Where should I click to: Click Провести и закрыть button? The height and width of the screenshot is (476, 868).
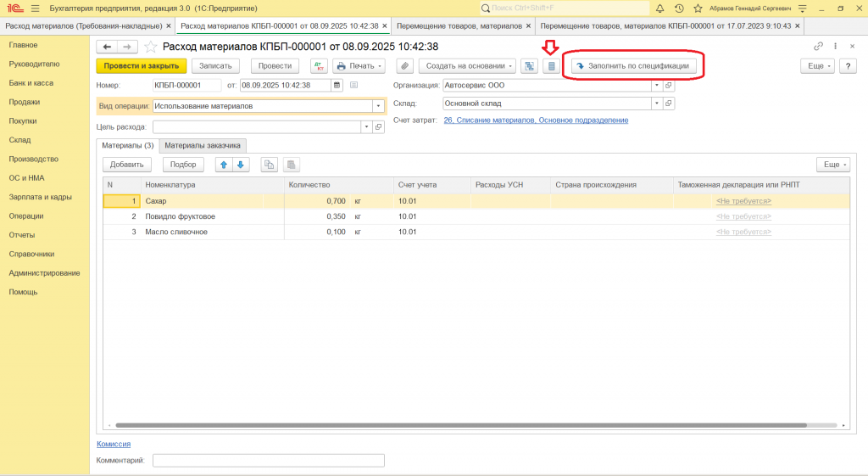[x=142, y=66]
